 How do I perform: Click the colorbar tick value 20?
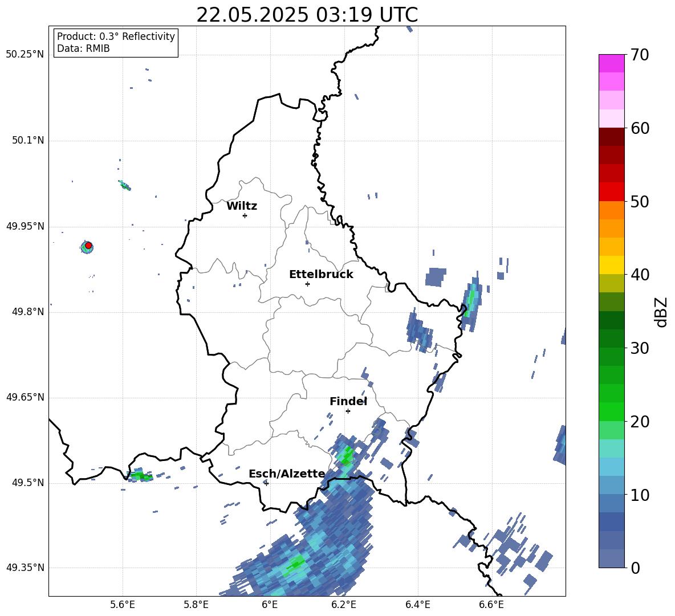[640, 422]
